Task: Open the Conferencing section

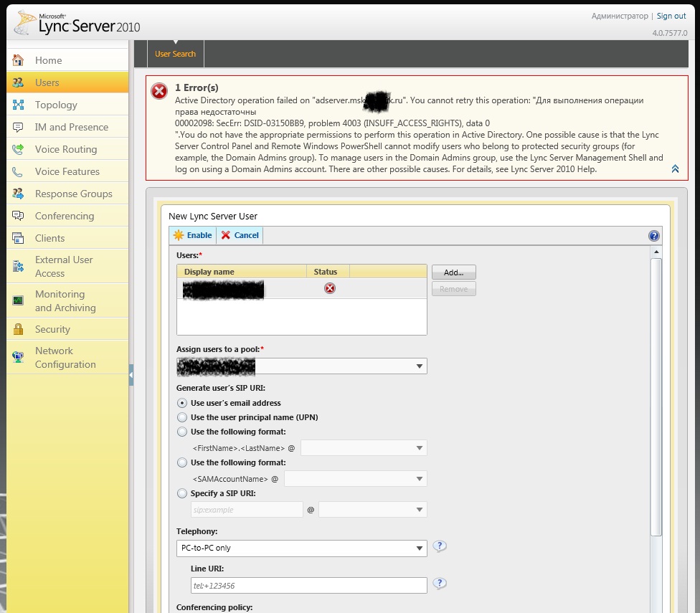Action: pos(67,216)
